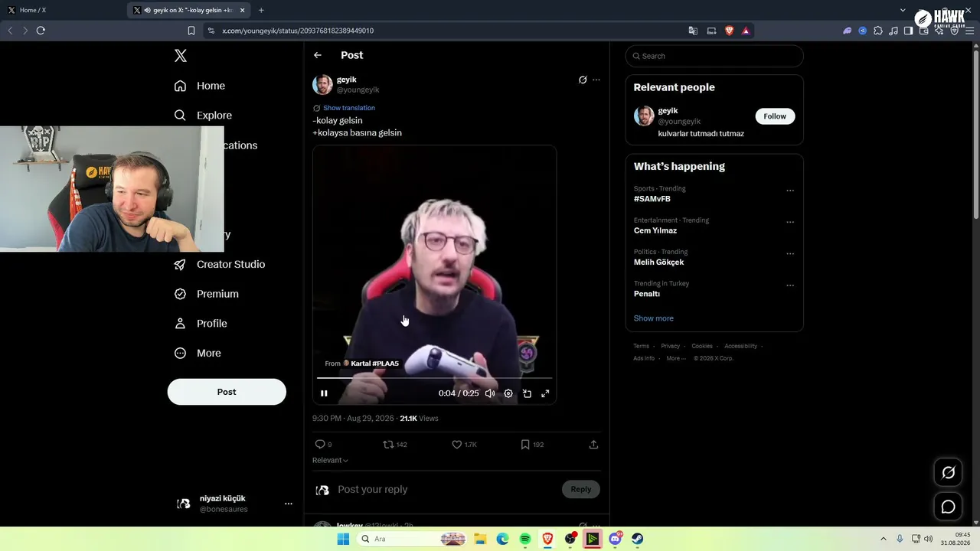Image resolution: width=980 pixels, height=551 pixels.
Task: Toggle the browser sidebar panel icon
Action: [908, 31]
